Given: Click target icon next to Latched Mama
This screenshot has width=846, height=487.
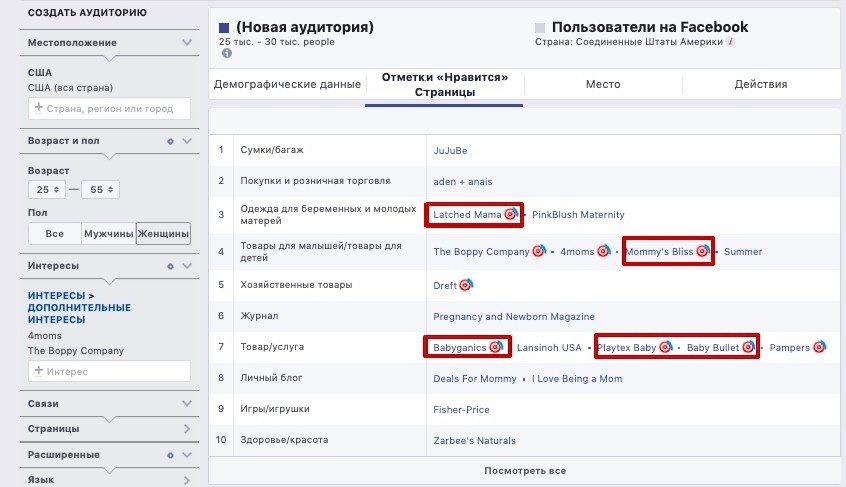Looking at the screenshot, I should tap(510, 214).
